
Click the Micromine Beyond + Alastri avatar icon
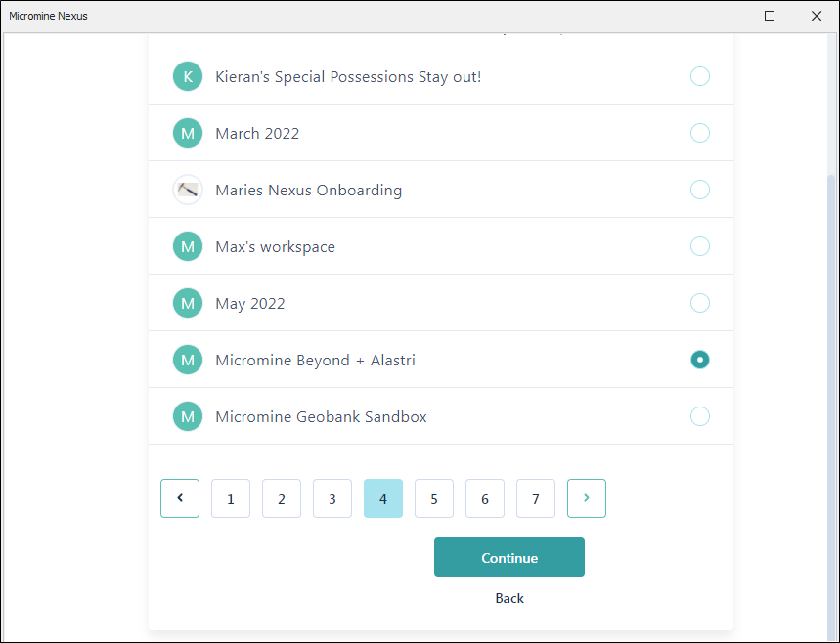(x=188, y=360)
